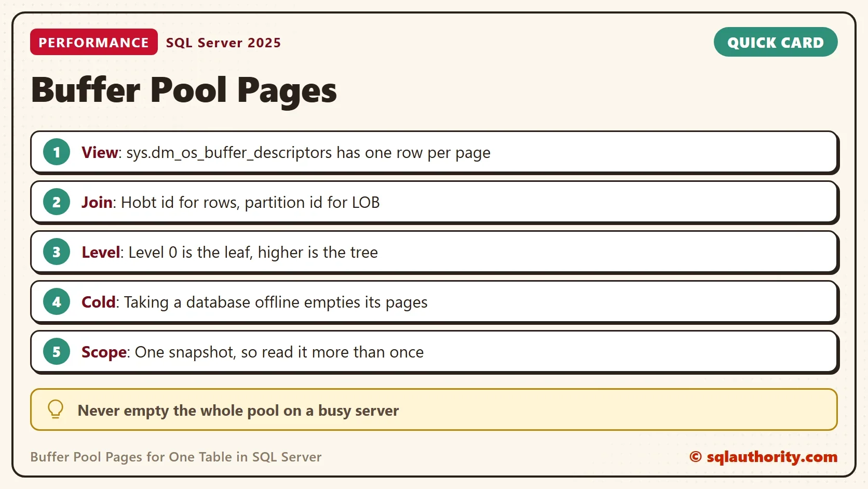
Task: Click the number 3 circle icon
Action: pos(57,252)
